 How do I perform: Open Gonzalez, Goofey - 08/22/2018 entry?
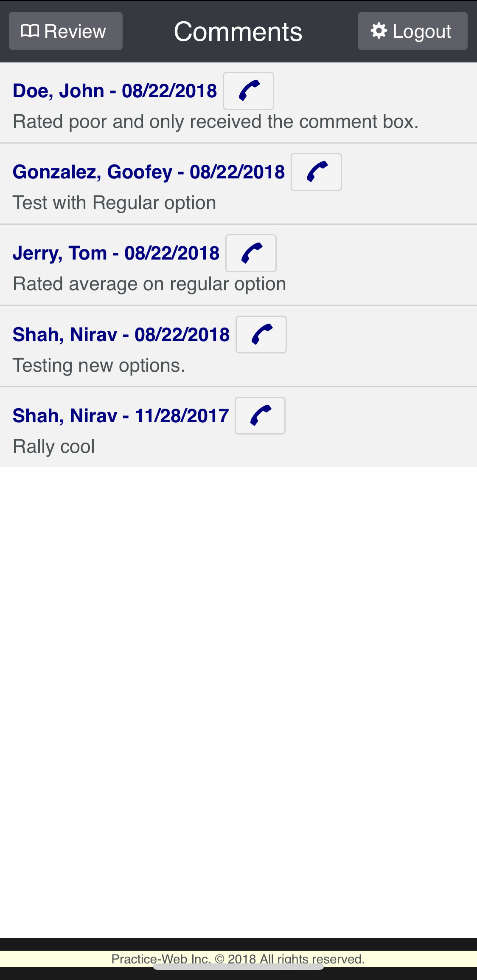coord(149,172)
